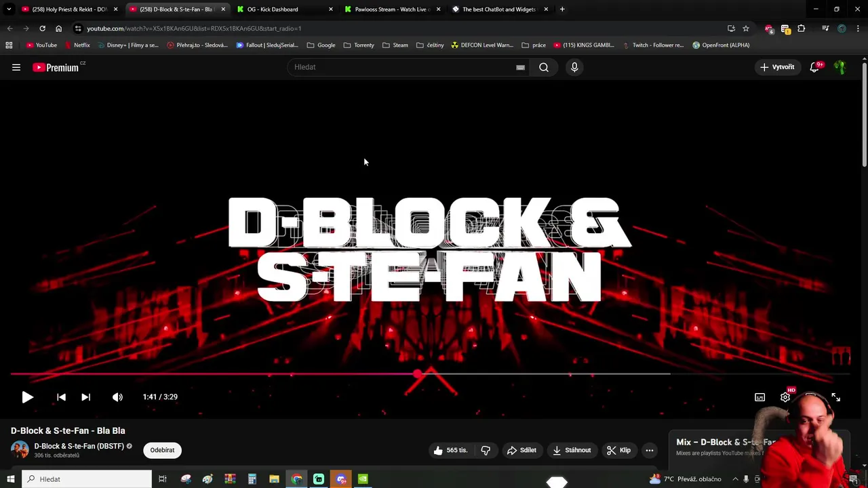Expand the Google bookmarks folder
Viewport: 868px width, 488px height.
[x=321, y=45]
